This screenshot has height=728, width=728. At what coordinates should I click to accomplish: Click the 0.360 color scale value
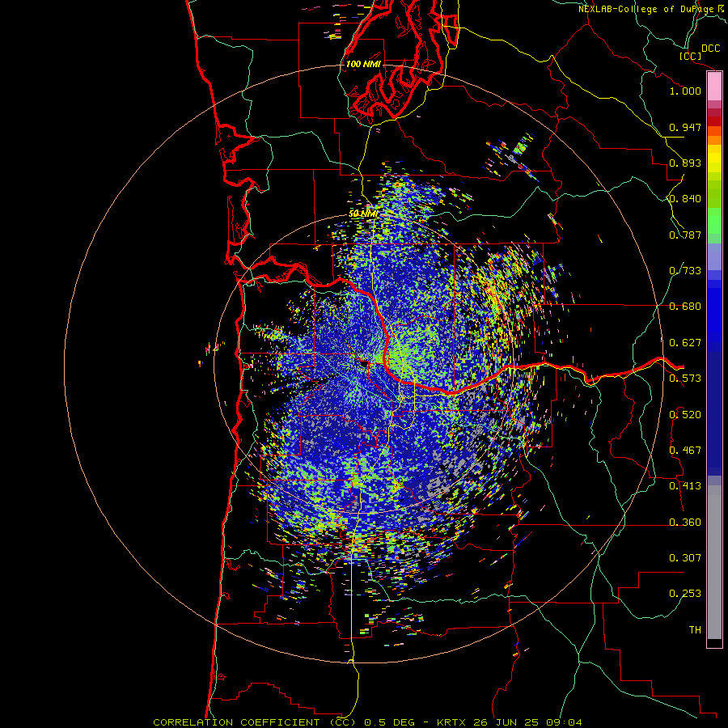click(x=685, y=523)
